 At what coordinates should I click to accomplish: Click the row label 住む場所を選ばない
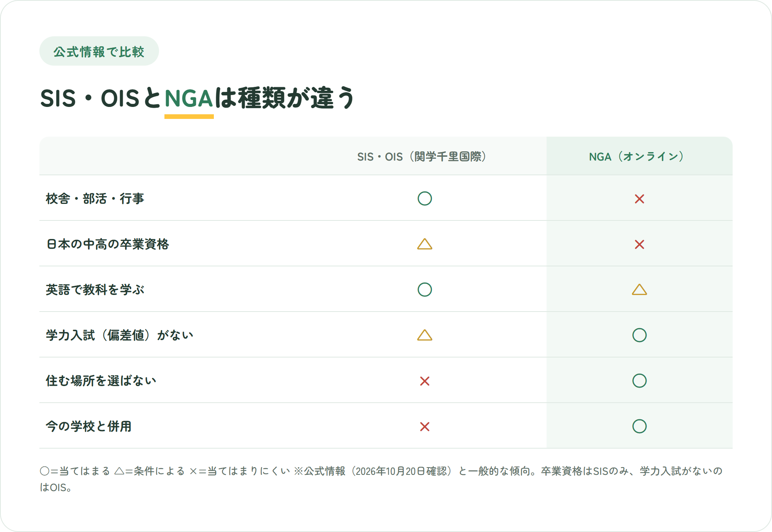[x=101, y=381]
